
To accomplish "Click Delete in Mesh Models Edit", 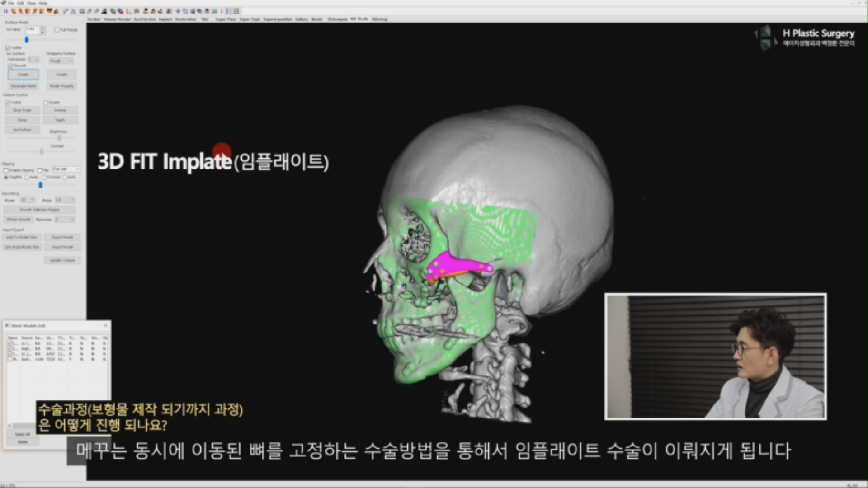I will pyautogui.click(x=23, y=442).
